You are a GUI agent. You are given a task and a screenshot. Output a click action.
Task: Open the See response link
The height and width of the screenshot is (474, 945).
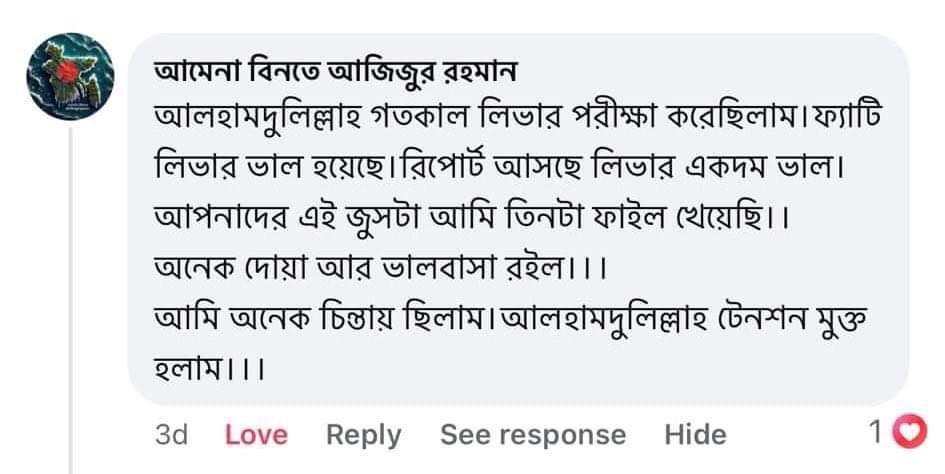(533, 435)
